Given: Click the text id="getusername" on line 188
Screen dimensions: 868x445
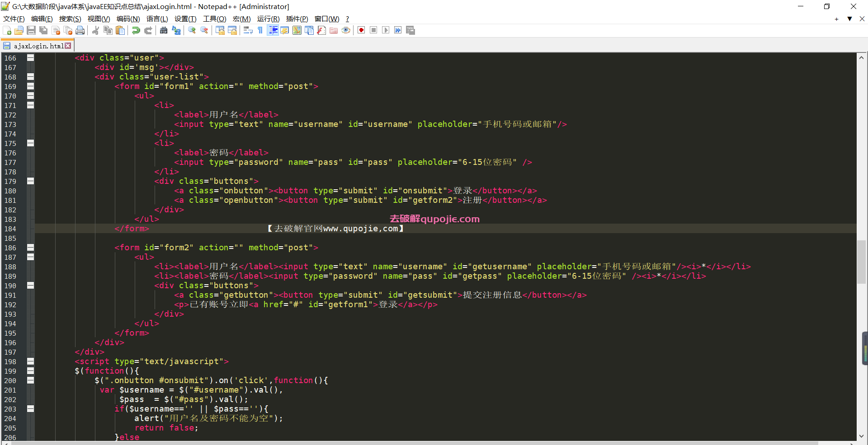Looking at the screenshot, I should point(492,267).
